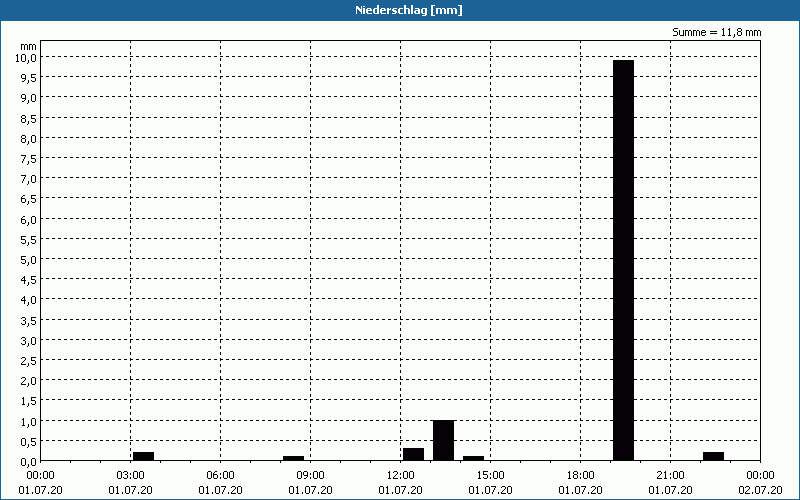Select the "8,5" y-axis value
Image resolution: width=800 pixels, height=500 pixels.
pos(28,118)
